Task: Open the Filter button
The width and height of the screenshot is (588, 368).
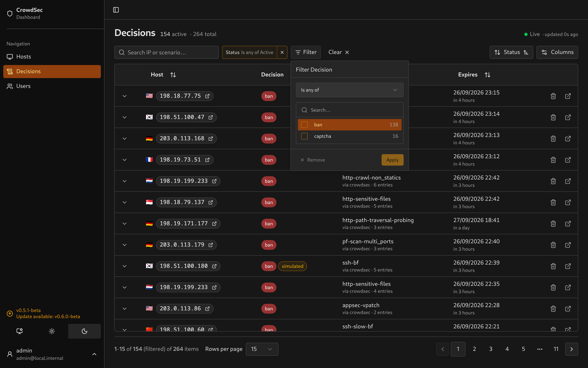Action: click(x=306, y=52)
